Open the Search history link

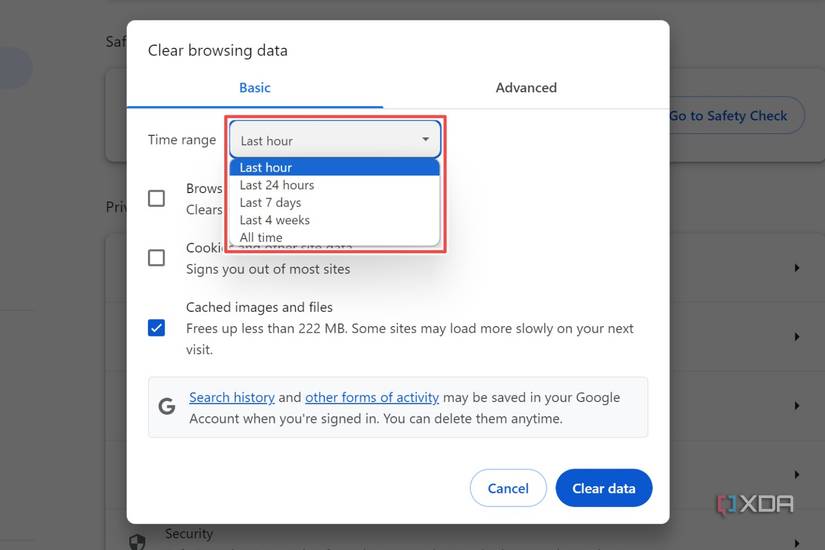[232, 397]
